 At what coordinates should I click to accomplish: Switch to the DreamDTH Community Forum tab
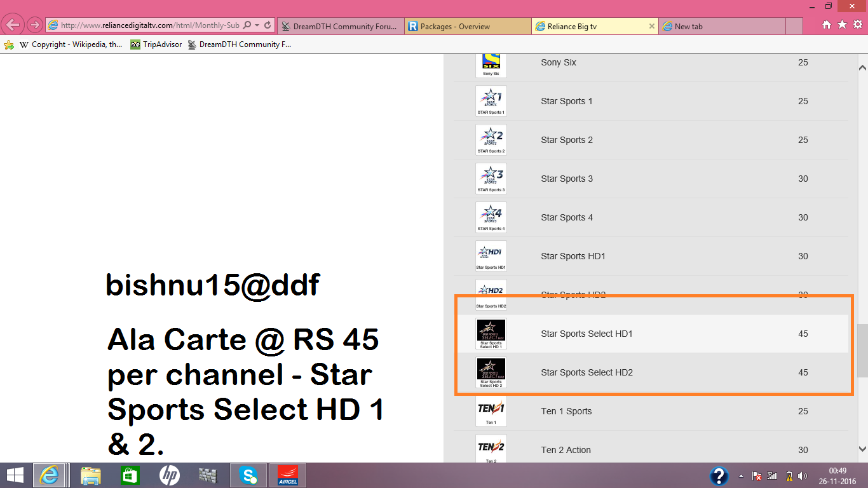tap(340, 26)
